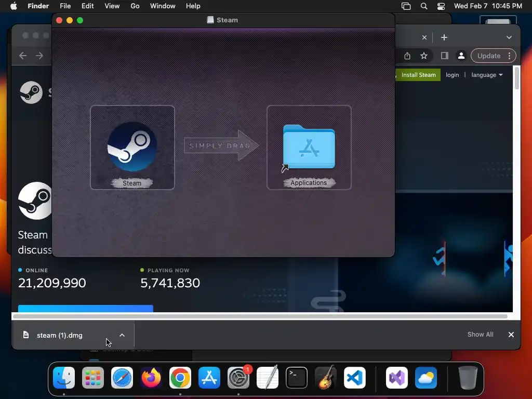Screen dimensions: 532x399
Task: Launch Safari from the Dock
Action: click(122, 377)
